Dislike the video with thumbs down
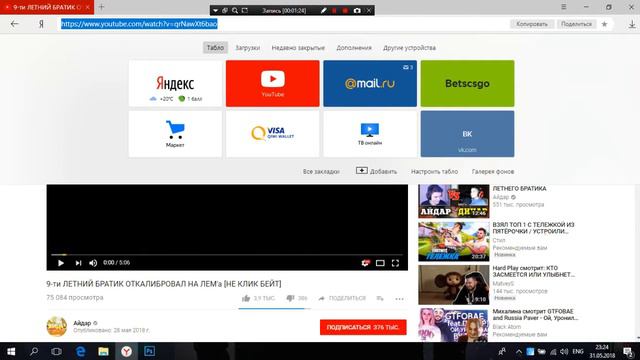 (x=290, y=298)
